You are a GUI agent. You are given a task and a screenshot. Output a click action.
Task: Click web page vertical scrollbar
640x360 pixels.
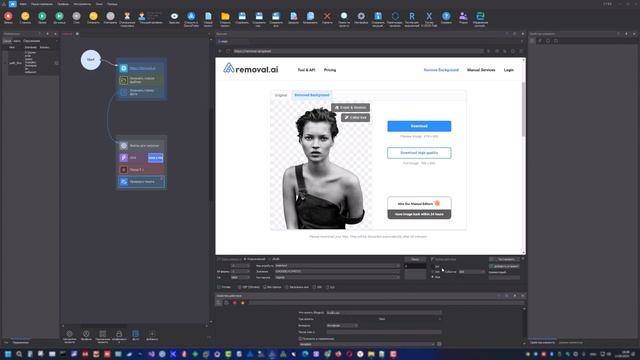click(x=524, y=109)
